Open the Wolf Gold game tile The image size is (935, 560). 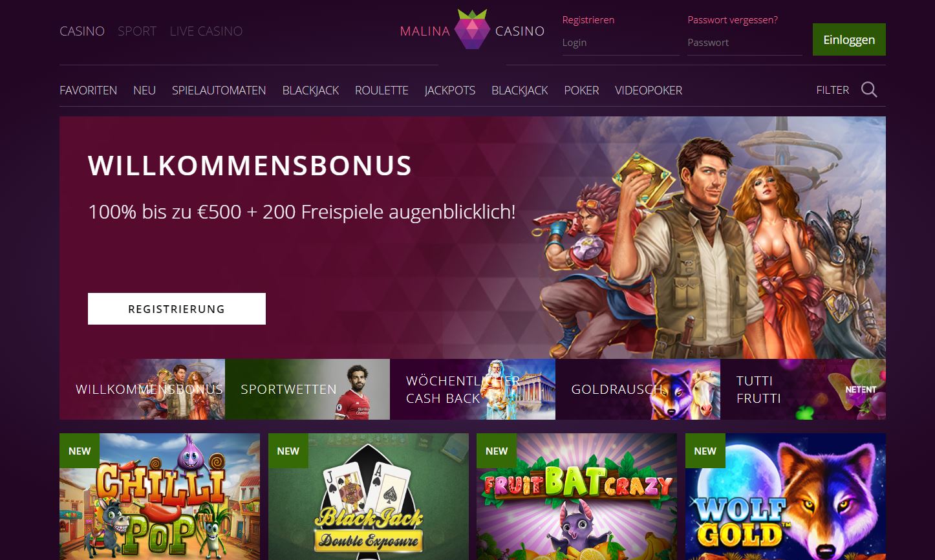[x=786, y=497]
